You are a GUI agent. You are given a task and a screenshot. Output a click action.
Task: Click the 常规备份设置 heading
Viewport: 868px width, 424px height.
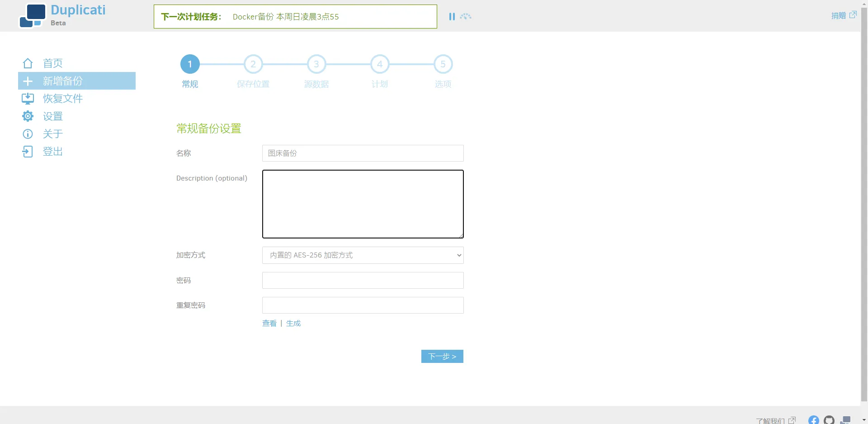(x=209, y=129)
